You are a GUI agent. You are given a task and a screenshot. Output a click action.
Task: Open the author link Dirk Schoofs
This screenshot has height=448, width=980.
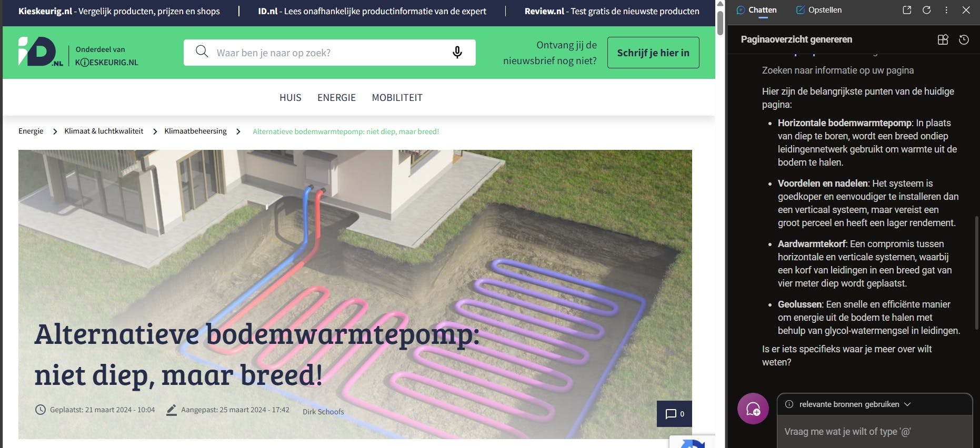(x=323, y=412)
